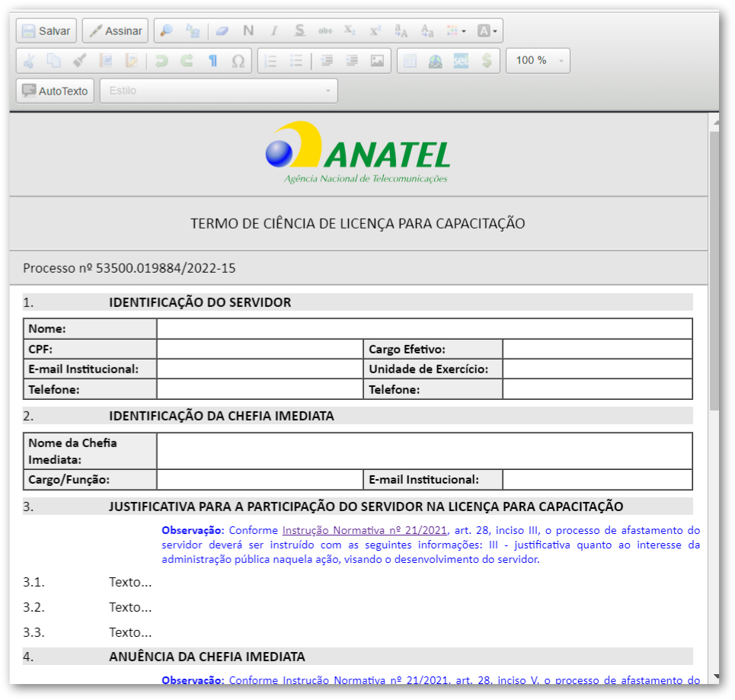This screenshot has width=735, height=700.
Task: Apply superscript formatting
Action: [375, 31]
